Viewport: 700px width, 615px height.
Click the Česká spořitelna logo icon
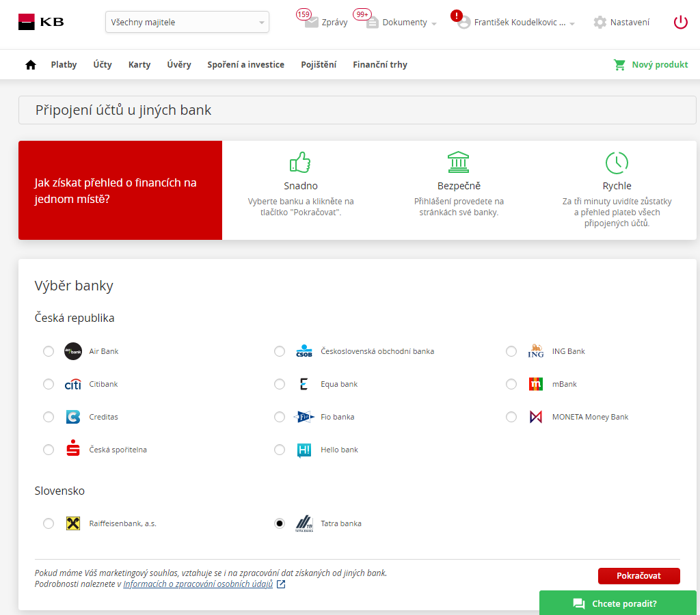[72, 450]
